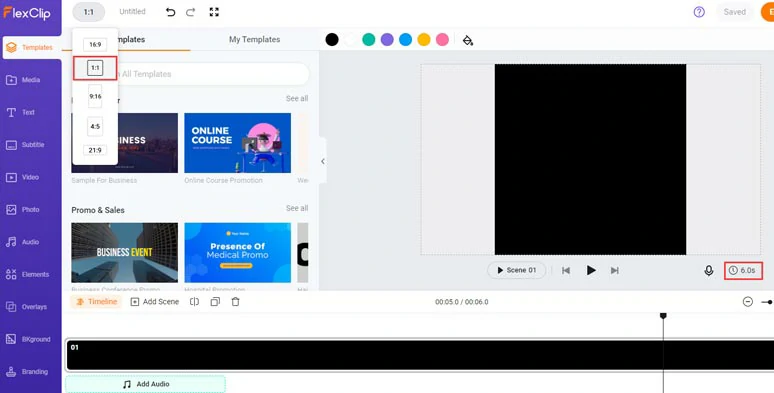
Task: Click the Promo & Sales heading
Action: [98, 210]
